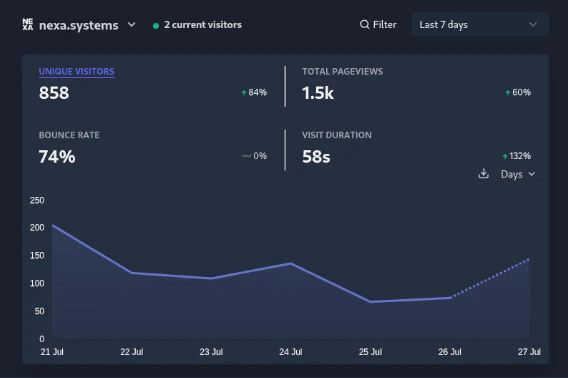Click the 84% unique visitors change indicator
This screenshot has width=568, height=378.
click(254, 92)
